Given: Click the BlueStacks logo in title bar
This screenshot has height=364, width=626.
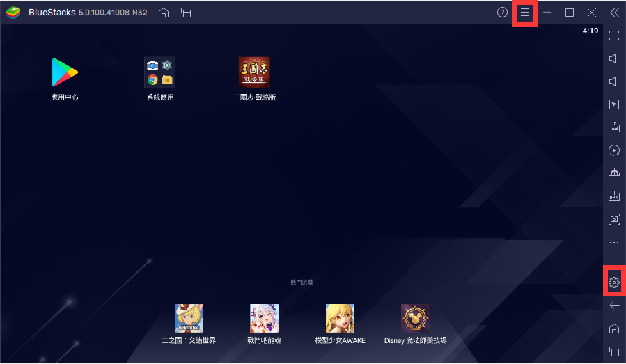Looking at the screenshot, I should 13,13.
